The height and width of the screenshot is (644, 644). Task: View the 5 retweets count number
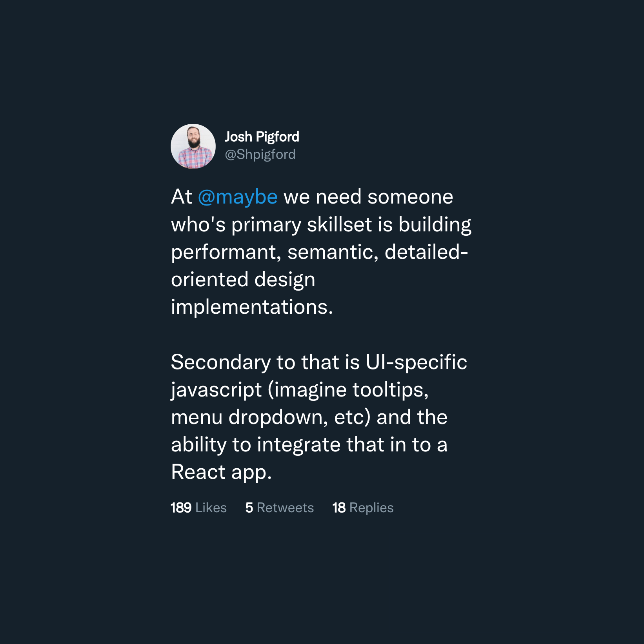coord(249,508)
